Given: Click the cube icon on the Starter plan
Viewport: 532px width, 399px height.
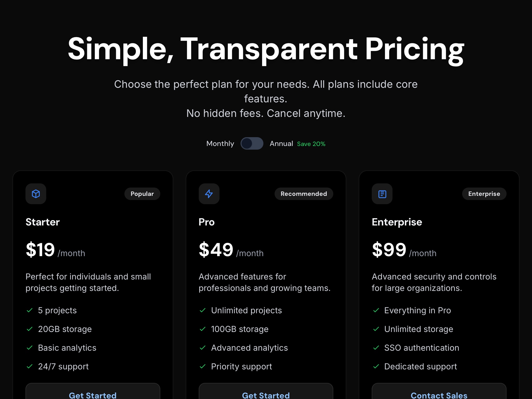Looking at the screenshot, I should (36, 194).
